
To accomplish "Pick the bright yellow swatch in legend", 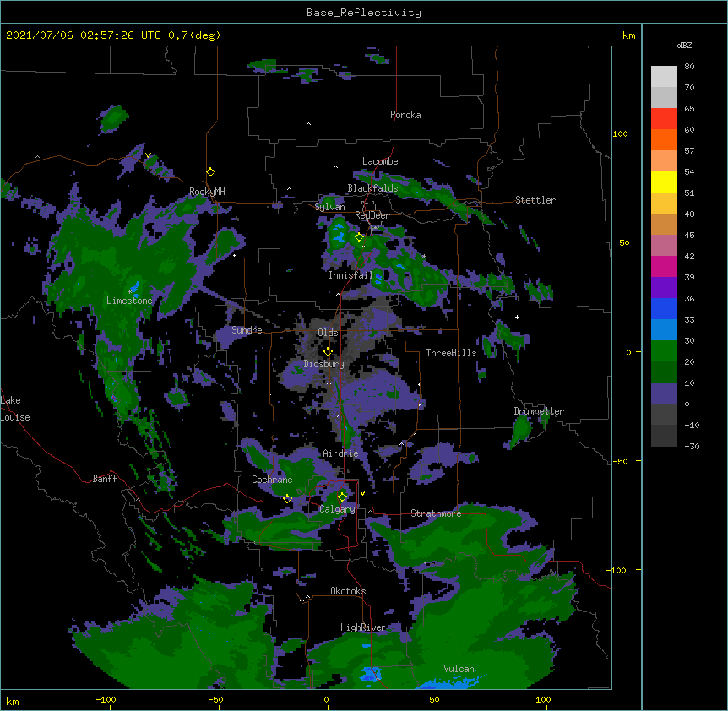I will (x=664, y=182).
